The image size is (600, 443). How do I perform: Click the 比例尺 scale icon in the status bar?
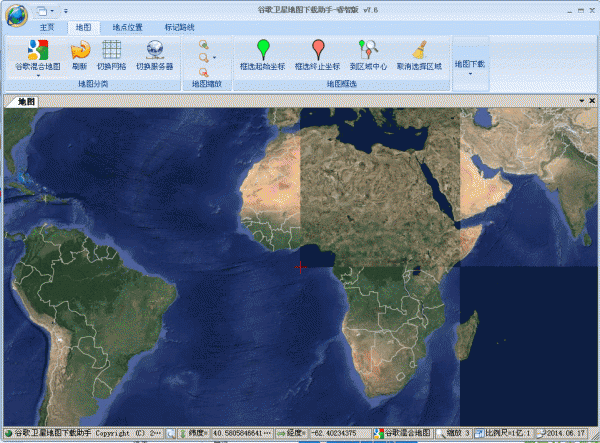[479, 433]
